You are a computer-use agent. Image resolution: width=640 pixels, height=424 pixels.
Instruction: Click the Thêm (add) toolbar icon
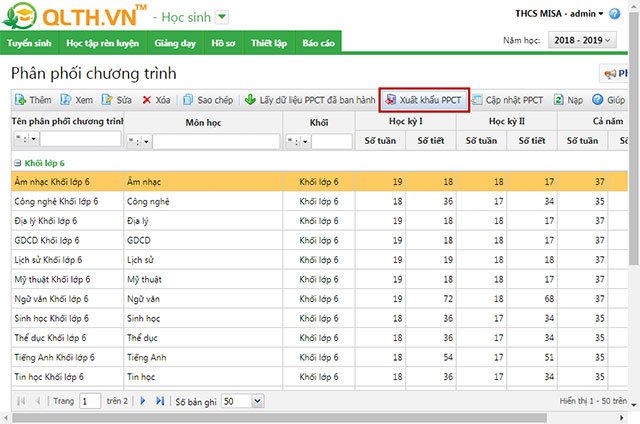(21, 100)
